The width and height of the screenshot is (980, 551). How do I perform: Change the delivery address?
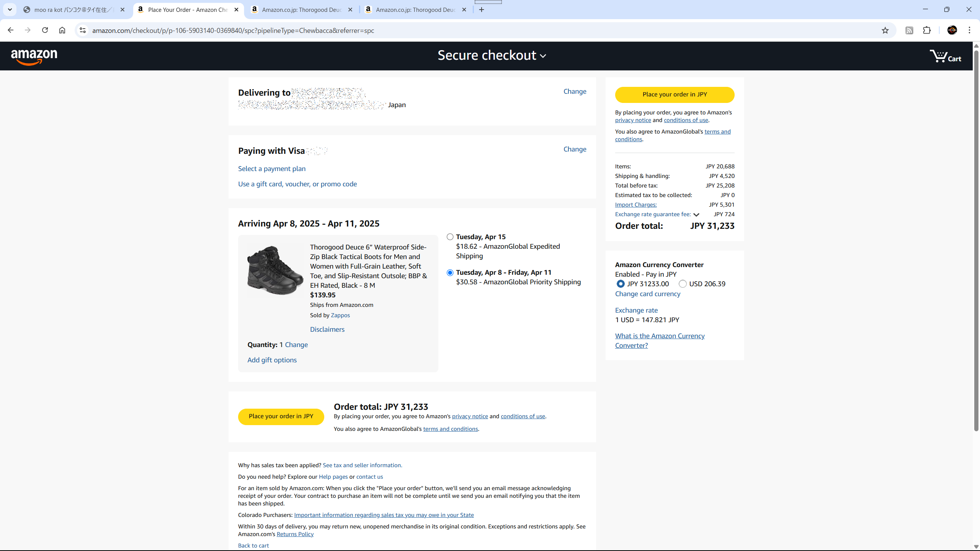[575, 91]
